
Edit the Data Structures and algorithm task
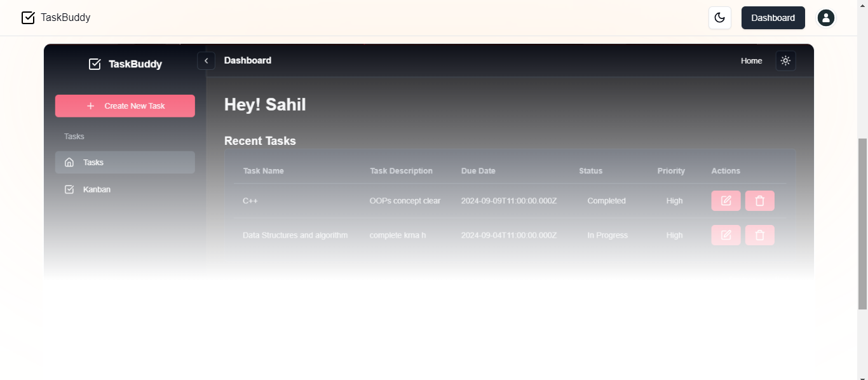726,234
